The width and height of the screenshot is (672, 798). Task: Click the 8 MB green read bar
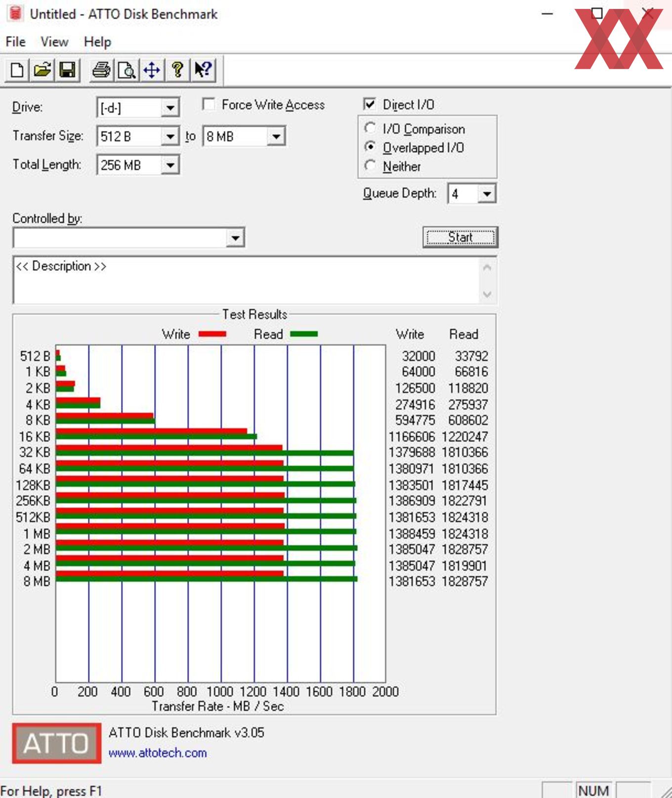coord(207,579)
